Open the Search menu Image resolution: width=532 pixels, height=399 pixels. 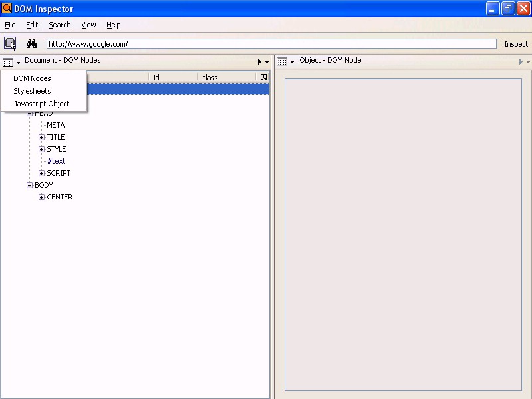pos(59,25)
